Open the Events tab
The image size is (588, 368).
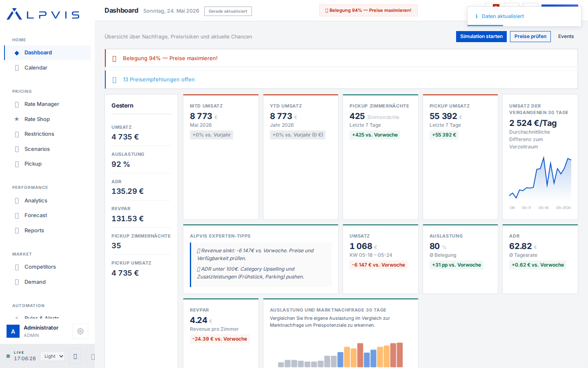(x=566, y=36)
